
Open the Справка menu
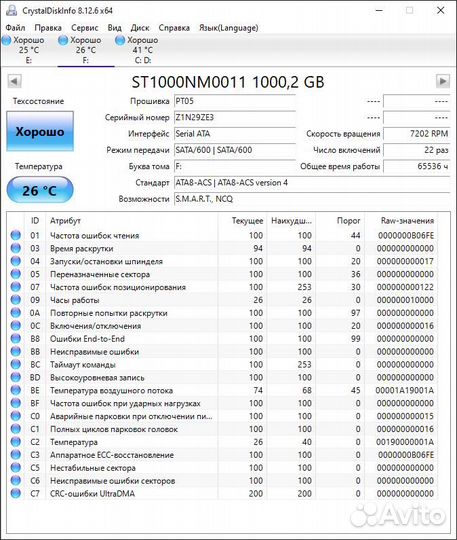(x=174, y=28)
